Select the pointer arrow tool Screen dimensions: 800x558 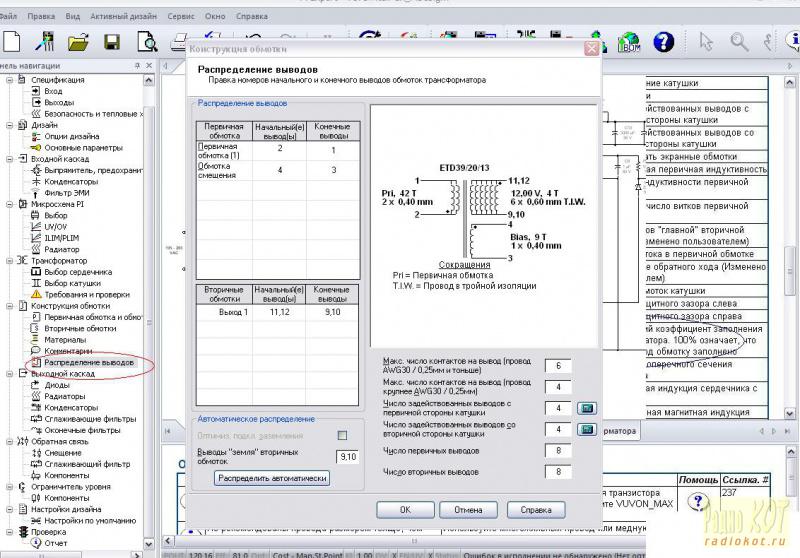[x=706, y=42]
